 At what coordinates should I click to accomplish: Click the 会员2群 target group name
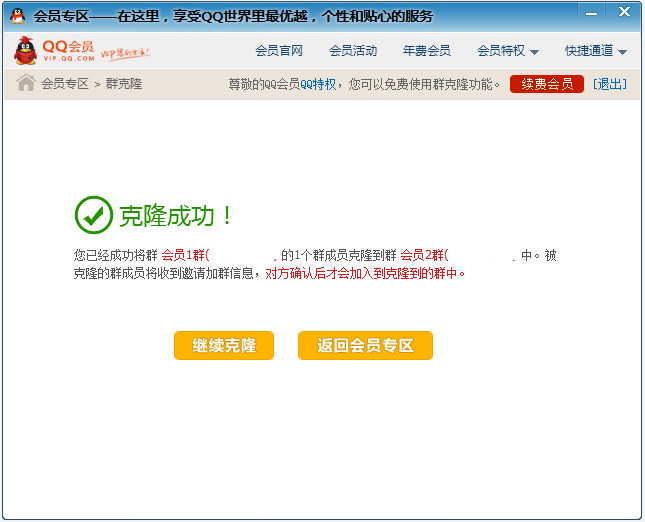pos(424,255)
